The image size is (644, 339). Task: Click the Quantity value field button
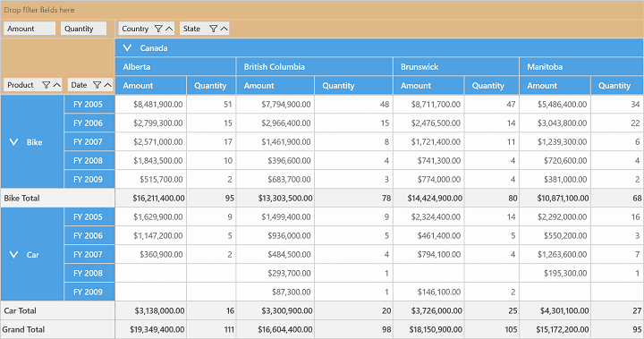pyautogui.click(x=83, y=29)
